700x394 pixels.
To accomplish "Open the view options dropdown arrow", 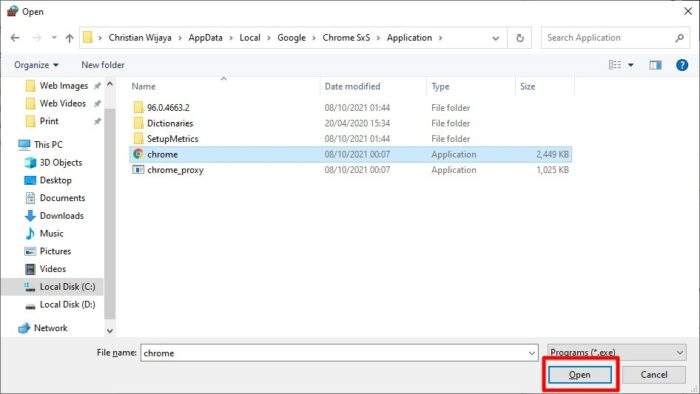I will point(631,65).
